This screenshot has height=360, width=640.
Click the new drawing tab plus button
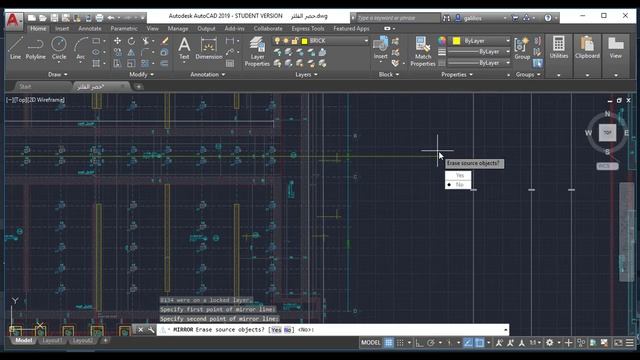(x=138, y=87)
